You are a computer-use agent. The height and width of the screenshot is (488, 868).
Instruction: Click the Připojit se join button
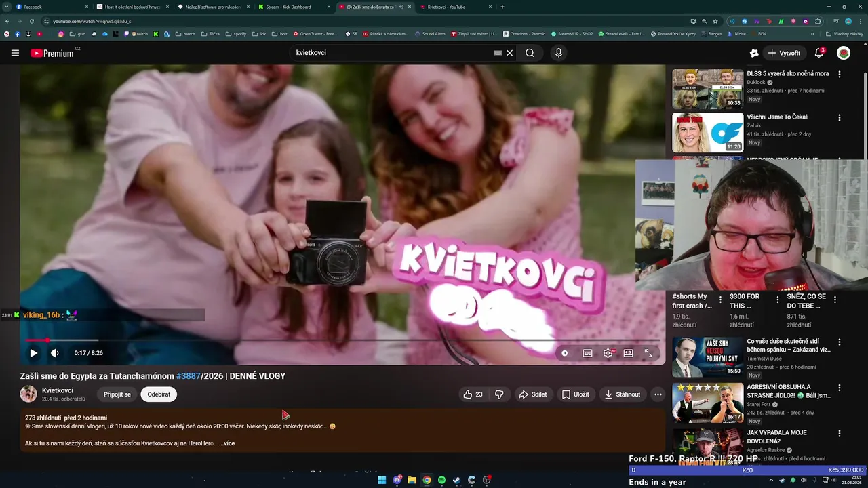click(x=117, y=394)
